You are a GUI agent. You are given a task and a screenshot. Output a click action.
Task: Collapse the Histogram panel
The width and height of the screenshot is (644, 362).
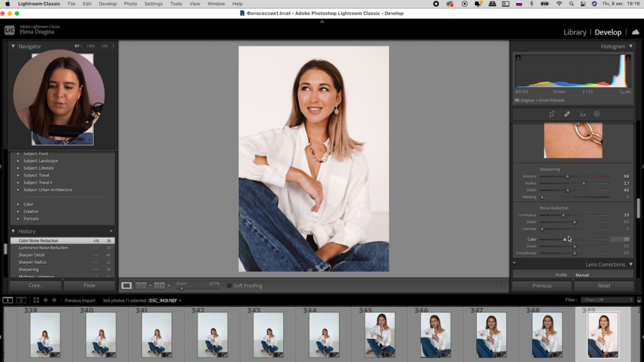click(x=630, y=47)
